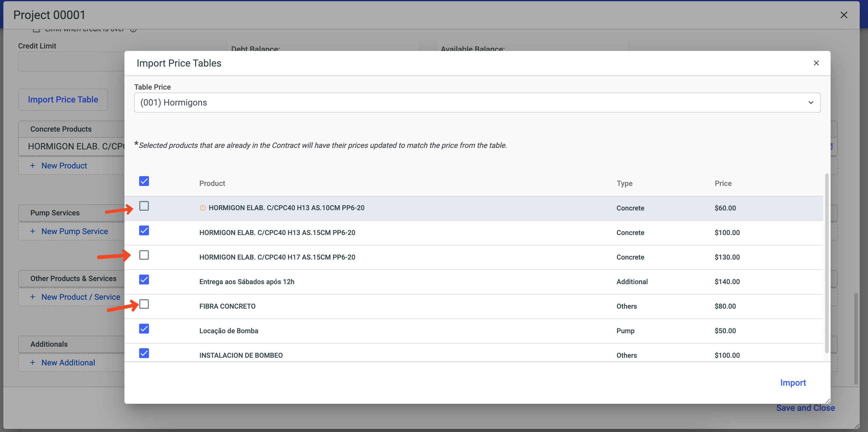This screenshot has width=868, height=432.
Task: Click the product list vertical scrollbar
Action: click(x=826, y=263)
